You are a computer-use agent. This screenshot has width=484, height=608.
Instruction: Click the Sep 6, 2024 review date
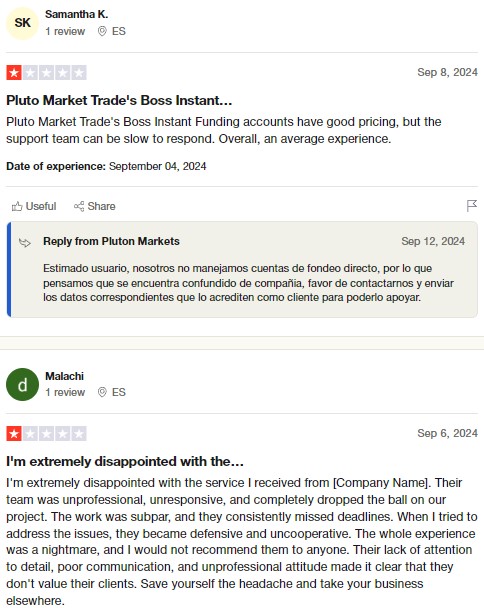coord(447,433)
